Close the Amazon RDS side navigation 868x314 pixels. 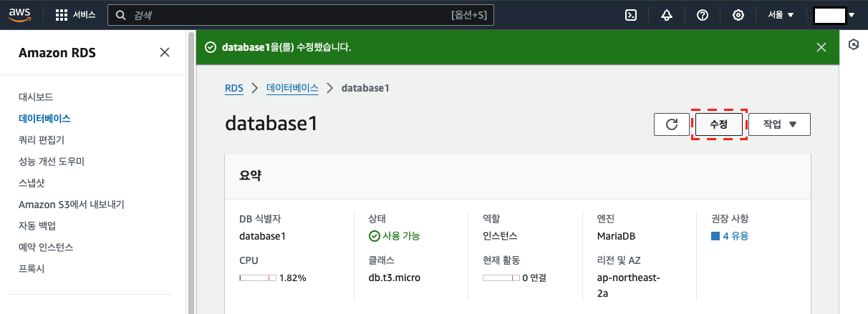point(165,52)
